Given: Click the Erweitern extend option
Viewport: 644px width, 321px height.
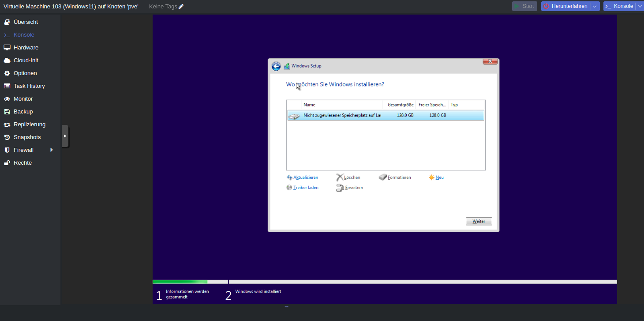Looking at the screenshot, I should [354, 188].
